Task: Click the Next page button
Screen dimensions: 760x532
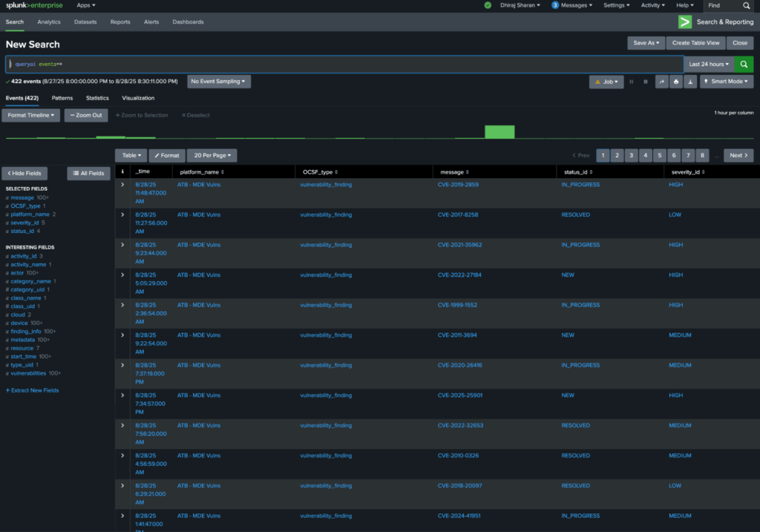Action: pyautogui.click(x=738, y=156)
